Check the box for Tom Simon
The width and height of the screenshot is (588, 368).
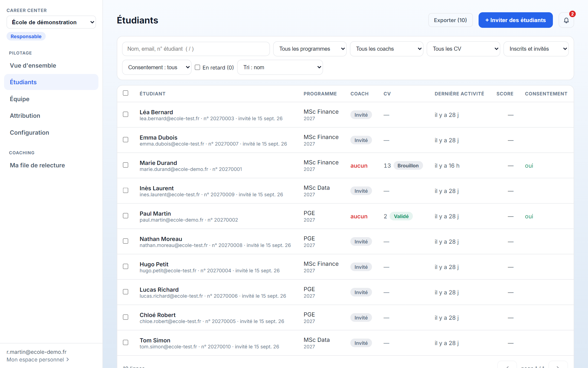125,343
